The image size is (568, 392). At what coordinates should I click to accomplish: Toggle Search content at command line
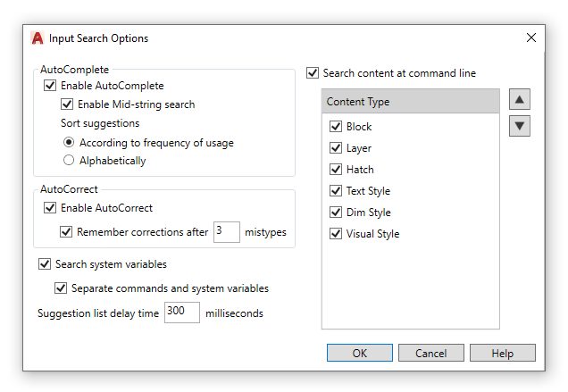(313, 73)
